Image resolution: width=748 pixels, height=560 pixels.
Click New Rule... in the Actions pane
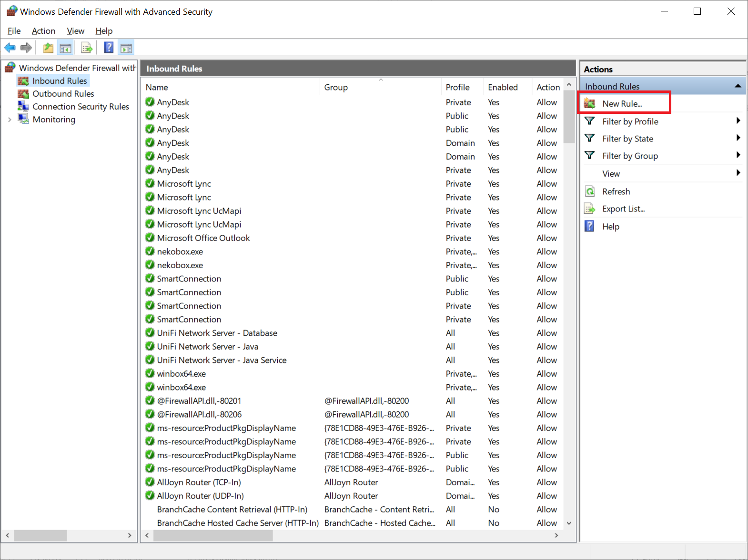622,104
